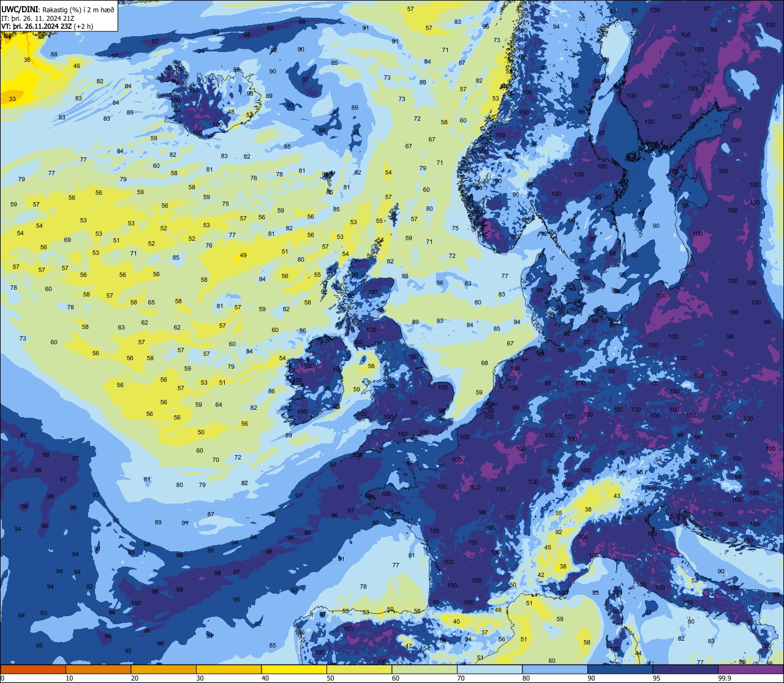Click the humidity value '37' on the map
Viewport: 784px width, 683px height.
484,632
